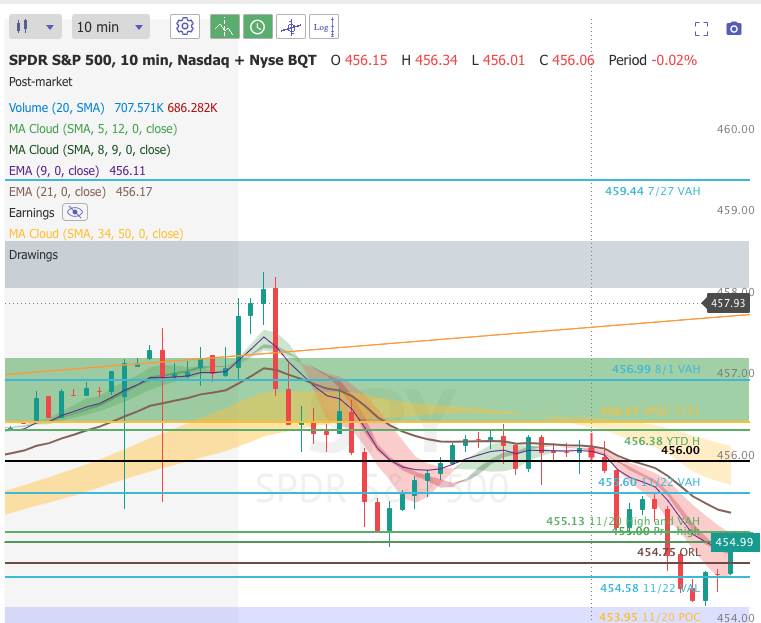Click the Drawings legend label
Screen dimensions: 761x623
[33, 255]
